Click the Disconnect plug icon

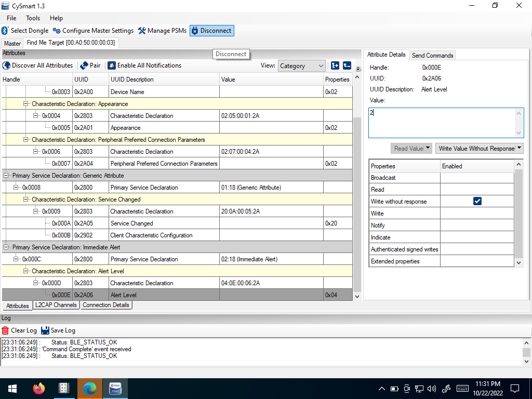[195, 31]
